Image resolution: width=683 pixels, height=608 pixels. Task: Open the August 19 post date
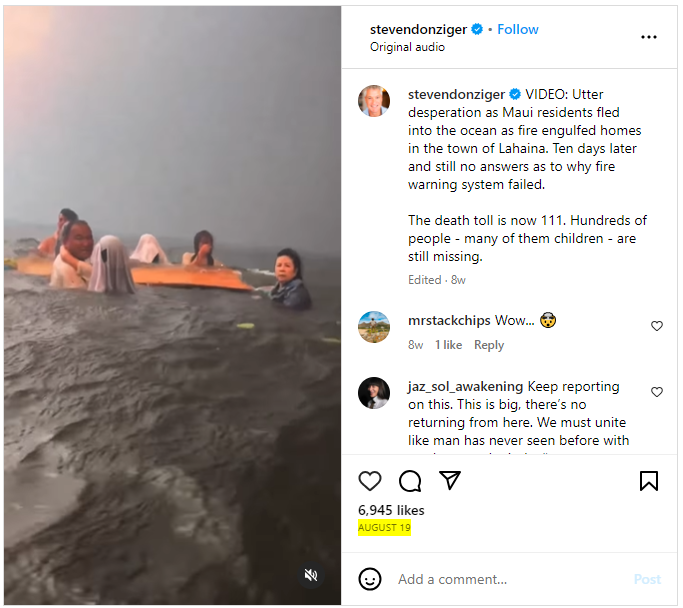pyautogui.click(x=384, y=527)
